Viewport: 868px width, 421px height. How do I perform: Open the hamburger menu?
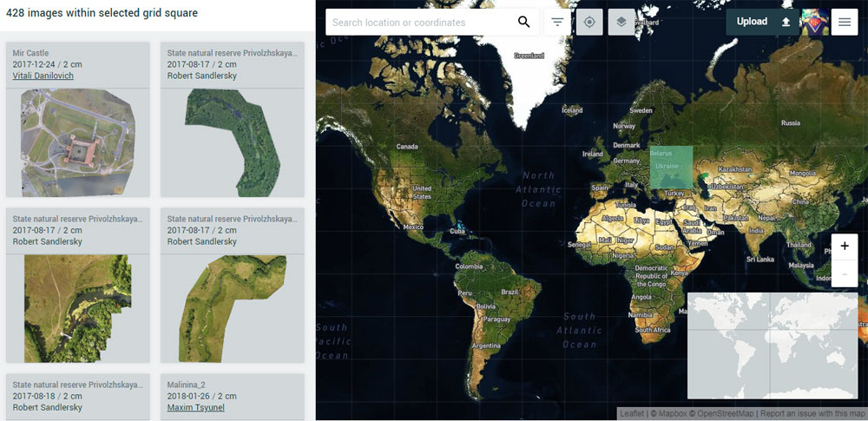click(x=845, y=23)
